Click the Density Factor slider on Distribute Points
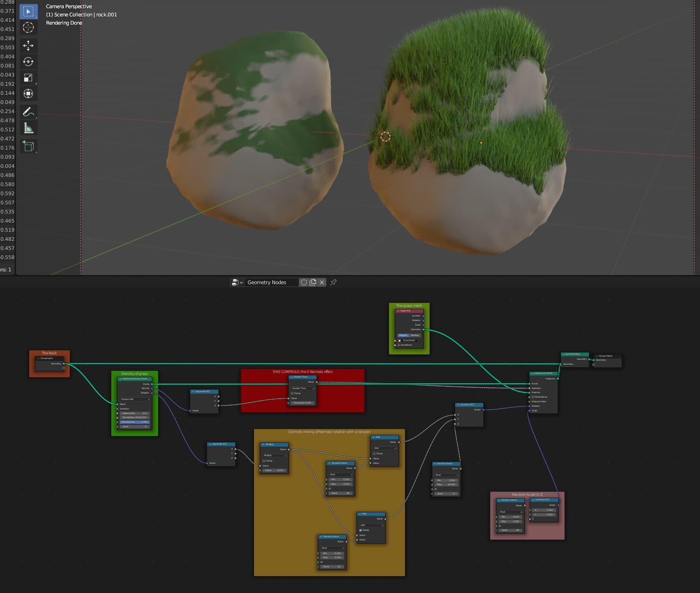This screenshot has height=593, width=700. (134, 422)
